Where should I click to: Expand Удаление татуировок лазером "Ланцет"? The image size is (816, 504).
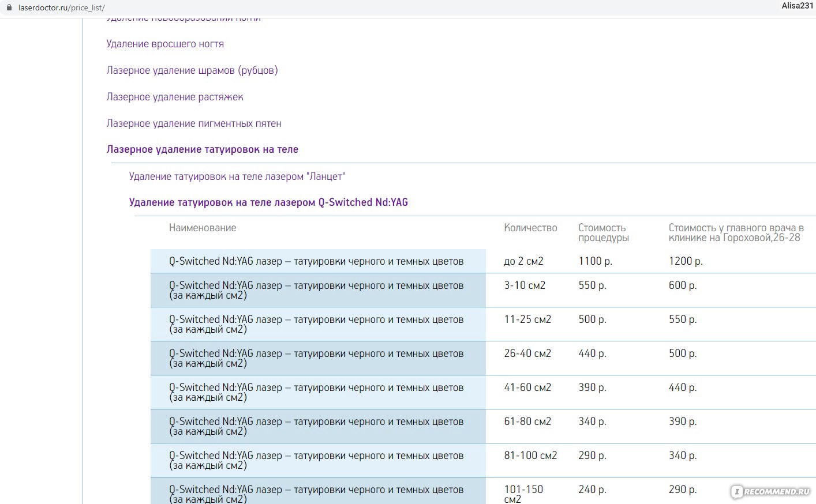(237, 176)
